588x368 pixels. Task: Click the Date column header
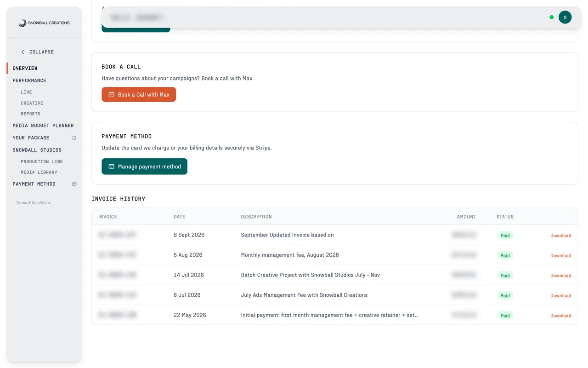(x=179, y=217)
